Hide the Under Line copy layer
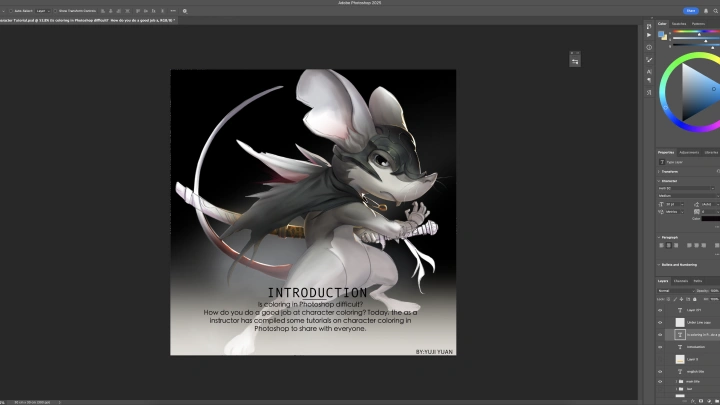 660,323
